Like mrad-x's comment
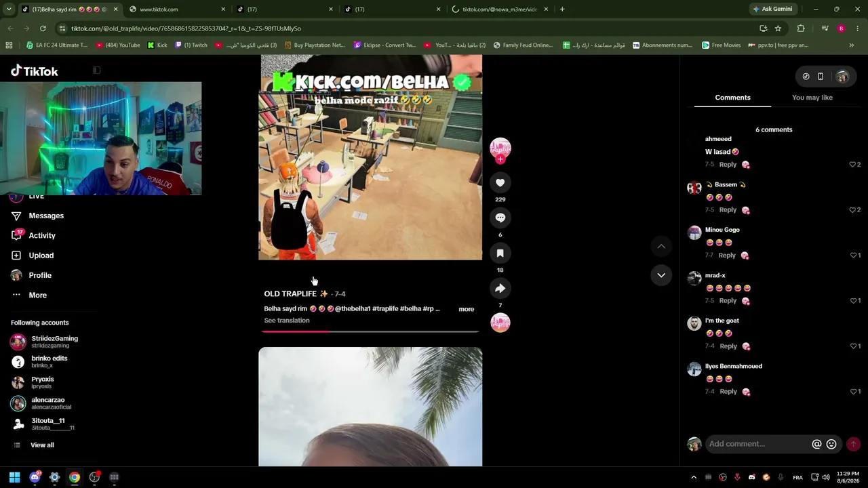 853,301
